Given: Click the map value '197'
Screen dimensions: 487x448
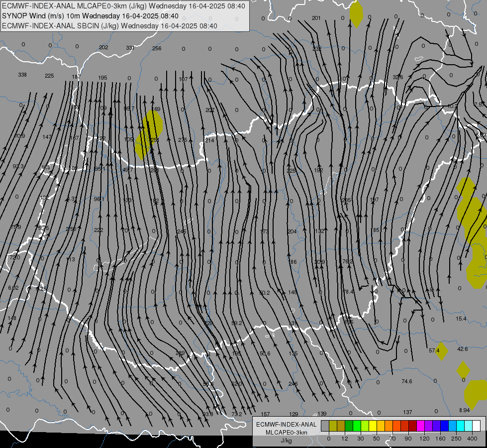Looking at the screenshot, I should click(374, 200).
